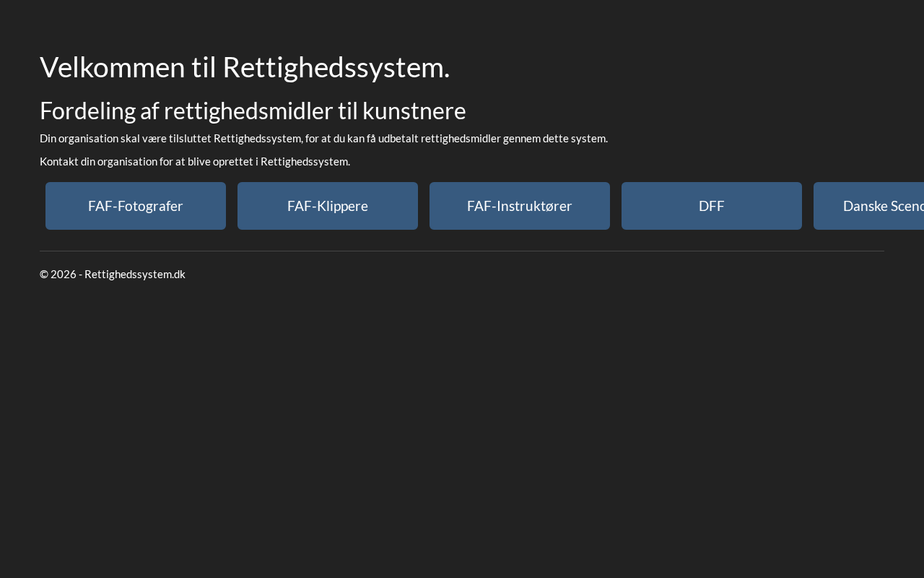Click the paragraph starting 'Din organisation skal'
Image resolution: width=924 pixels, height=578 pixels.
coord(323,138)
